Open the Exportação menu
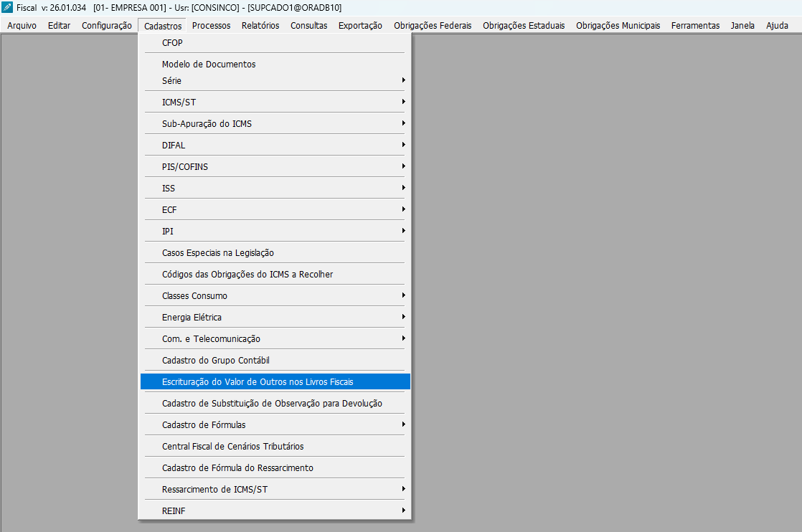The width and height of the screenshot is (802, 532). click(360, 26)
